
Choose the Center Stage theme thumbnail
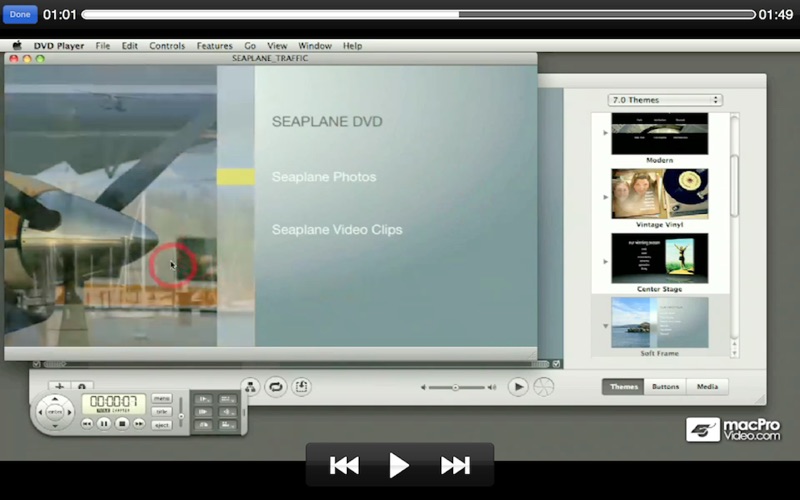pos(660,258)
